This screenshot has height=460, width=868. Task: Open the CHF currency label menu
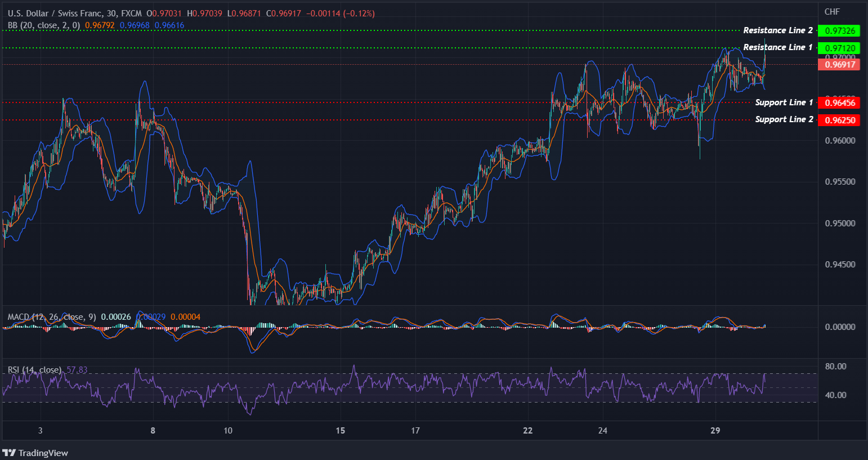point(833,11)
